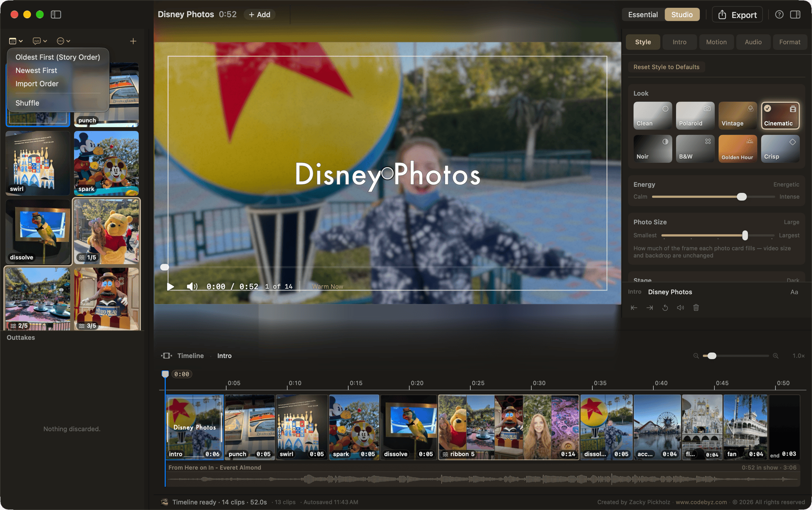Click the reset rotate arrow icon in the Intro row
The height and width of the screenshot is (510, 812).
(x=665, y=308)
